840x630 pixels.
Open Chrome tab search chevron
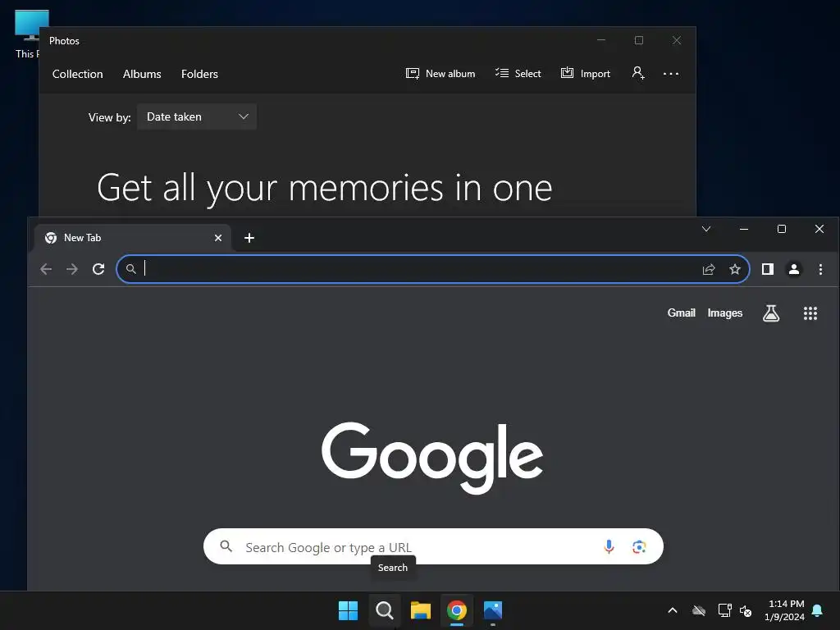[706, 230]
